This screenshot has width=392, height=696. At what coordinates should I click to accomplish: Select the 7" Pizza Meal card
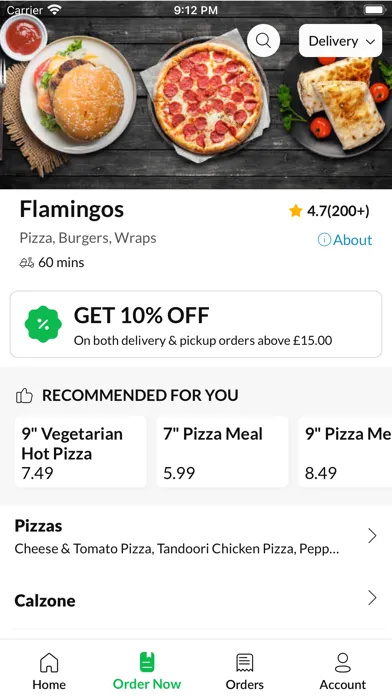pos(222,451)
